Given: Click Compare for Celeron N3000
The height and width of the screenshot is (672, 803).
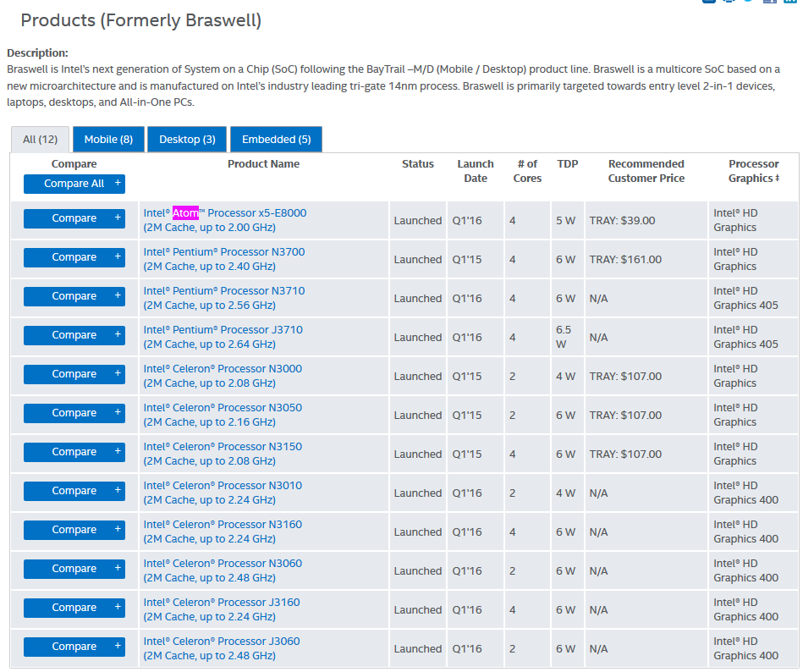Looking at the screenshot, I should [x=74, y=374].
